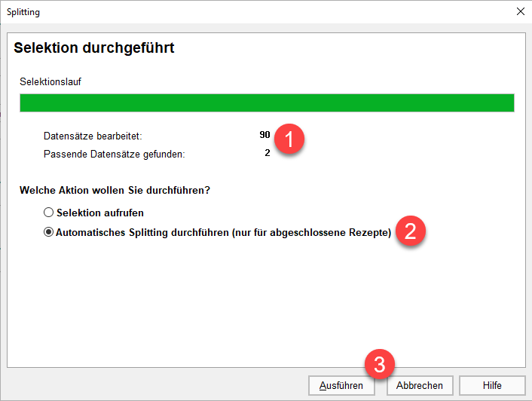
Task: Click the 'Selektion durchgeführt' heading
Action: click(94, 49)
